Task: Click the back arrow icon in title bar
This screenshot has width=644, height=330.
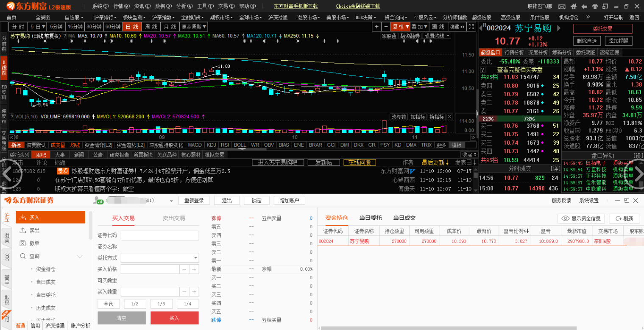Action: (584, 6)
